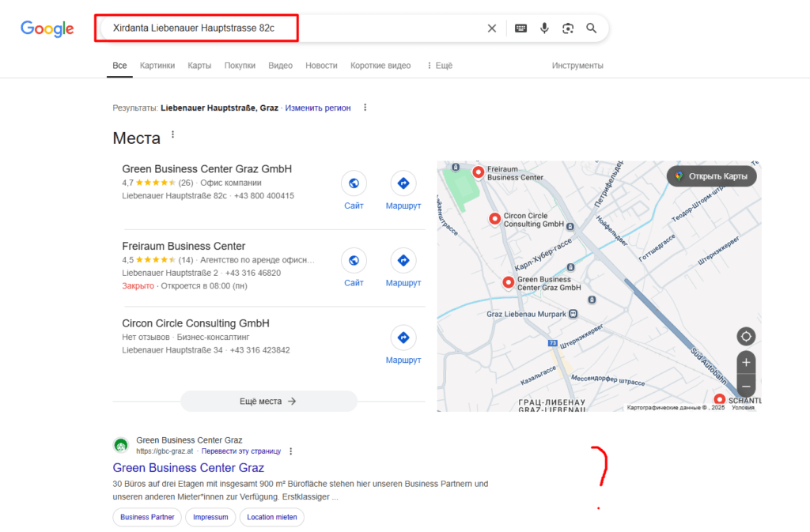This screenshot has height=532, width=810.
Task: Zoom out the map with minus
Action: (x=746, y=386)
